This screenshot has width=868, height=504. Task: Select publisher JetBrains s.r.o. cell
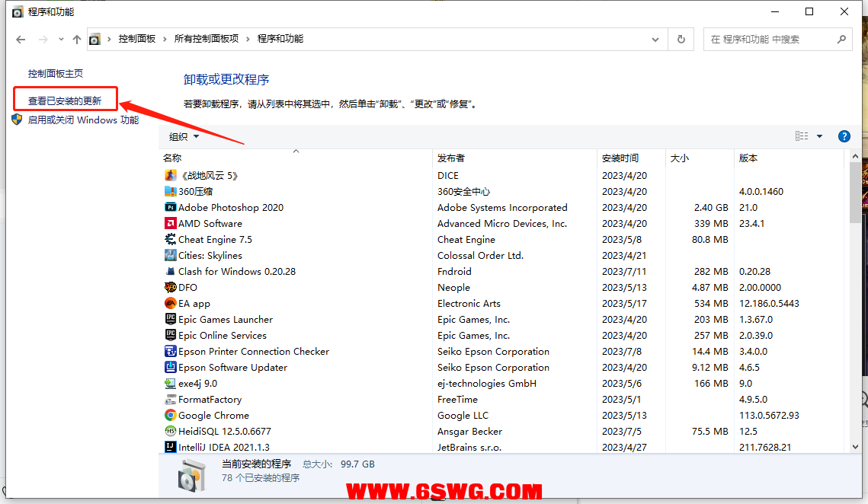click(x=469, y=447)
